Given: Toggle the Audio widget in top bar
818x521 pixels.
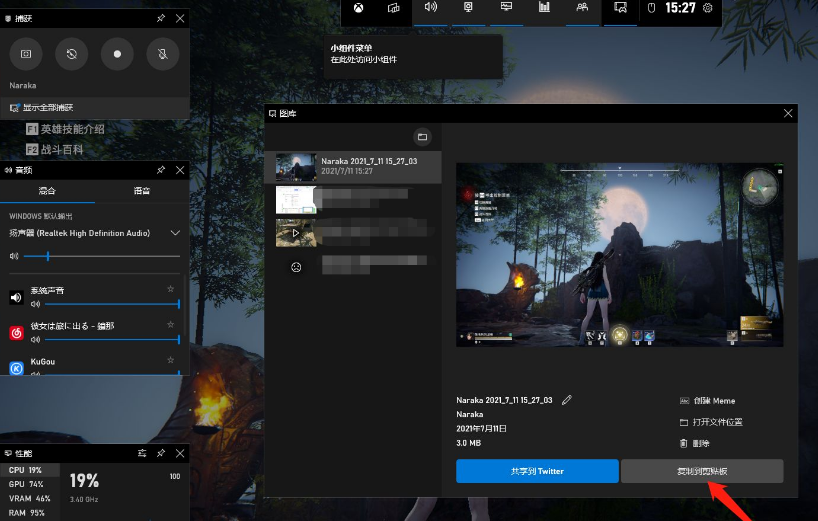Looking at the screenshot, I should 430,7.
